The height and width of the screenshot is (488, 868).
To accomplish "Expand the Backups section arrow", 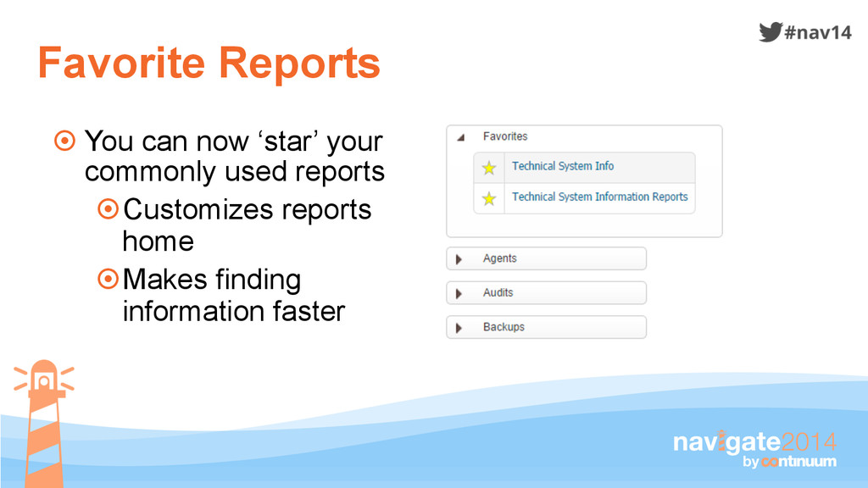I will coord(459,328).
